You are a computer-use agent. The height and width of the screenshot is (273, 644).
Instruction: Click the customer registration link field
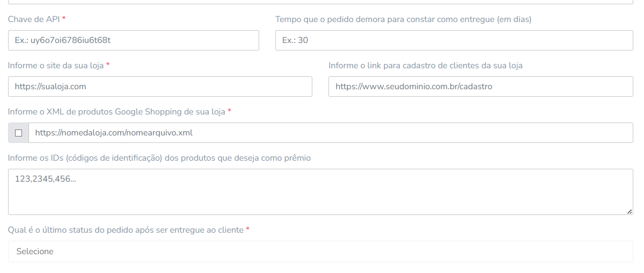(x=481, y=87)
